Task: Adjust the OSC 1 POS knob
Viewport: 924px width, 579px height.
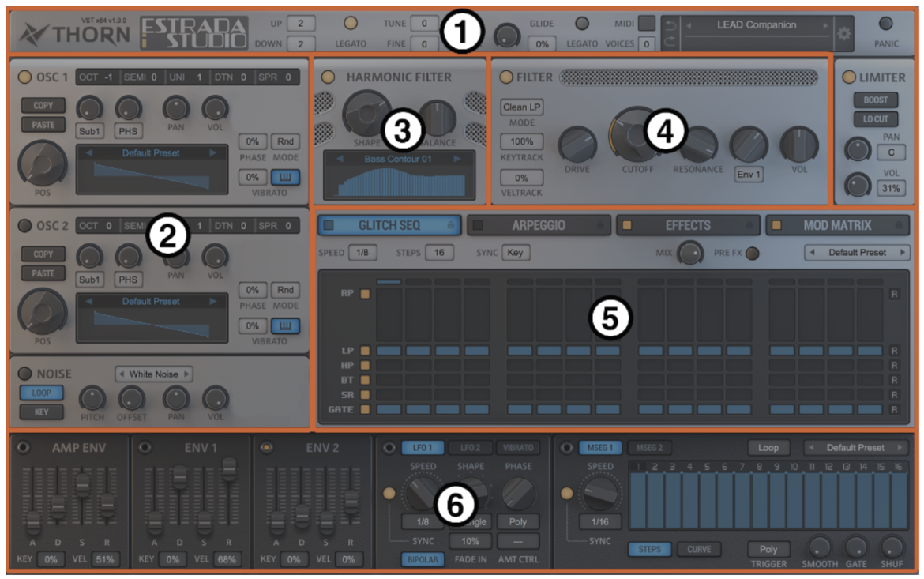Action: tap(43, 164)
